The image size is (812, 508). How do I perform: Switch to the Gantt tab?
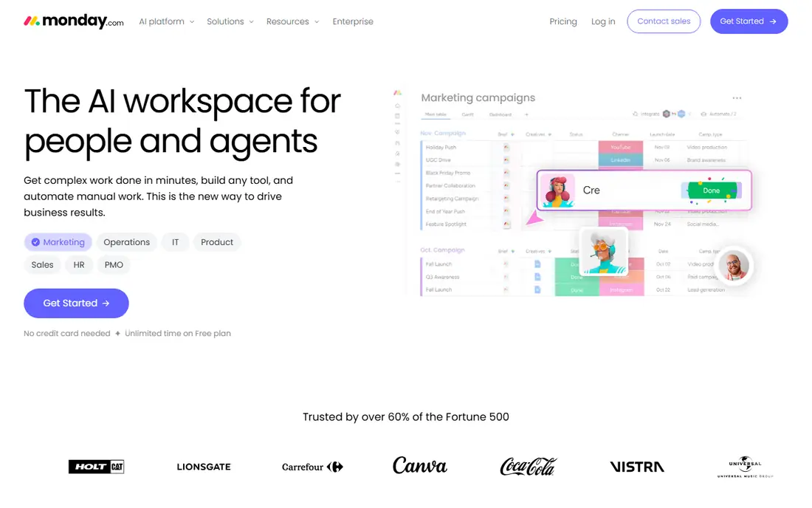click(467, 114)
